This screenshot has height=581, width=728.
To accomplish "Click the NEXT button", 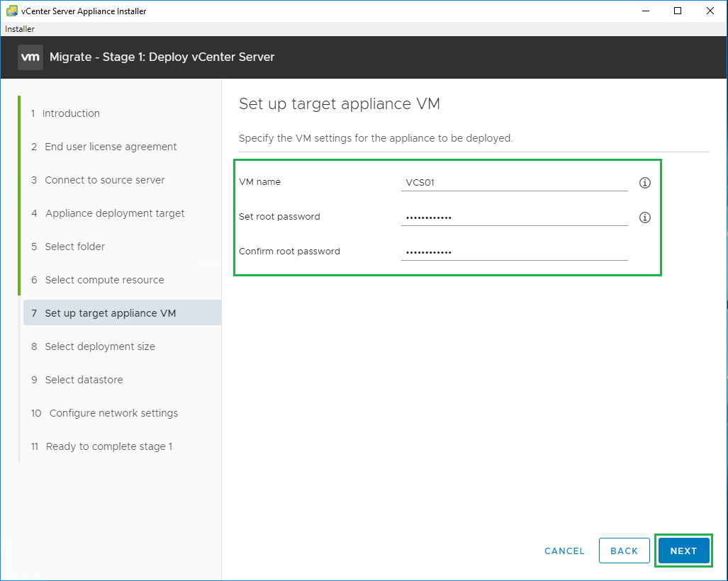I will pyautogui.click(x=683, y=551).
